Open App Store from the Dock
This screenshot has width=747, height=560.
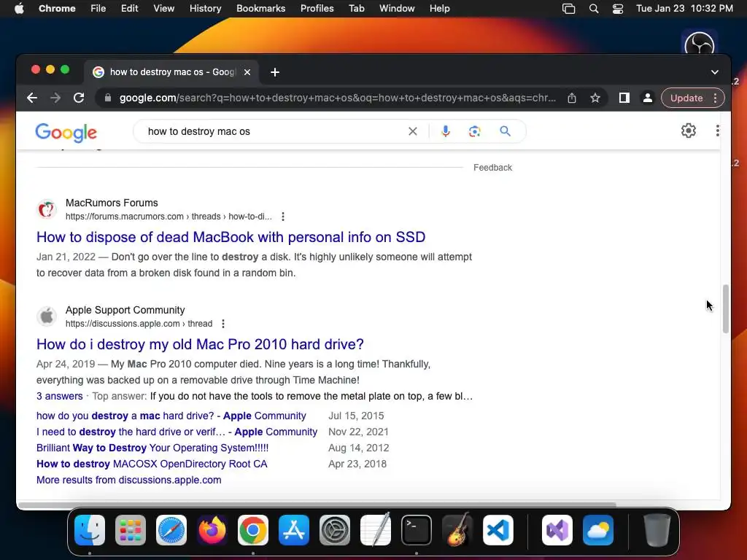point(294,530)
